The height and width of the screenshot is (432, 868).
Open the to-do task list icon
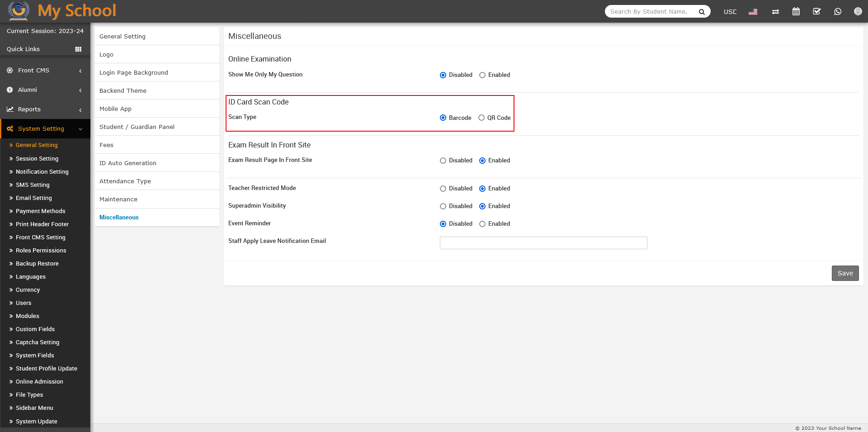[x=816, y=11]
